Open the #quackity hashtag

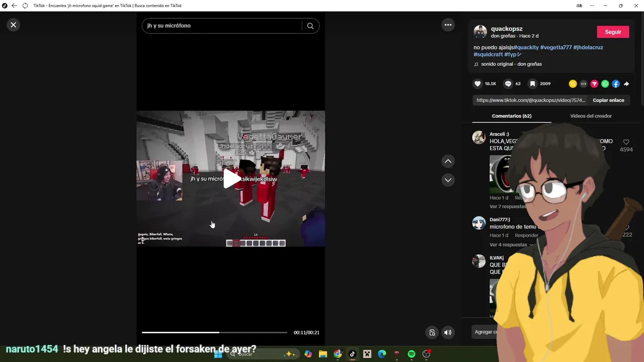pos(526,47)
